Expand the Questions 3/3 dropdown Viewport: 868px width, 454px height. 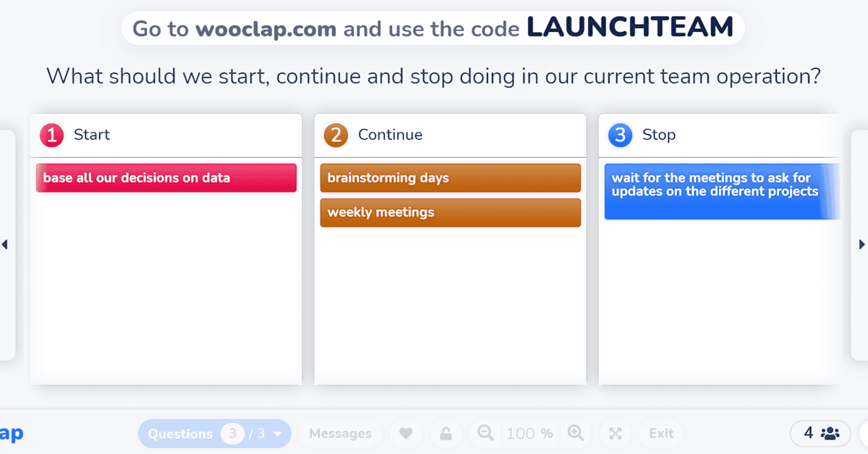215,434
